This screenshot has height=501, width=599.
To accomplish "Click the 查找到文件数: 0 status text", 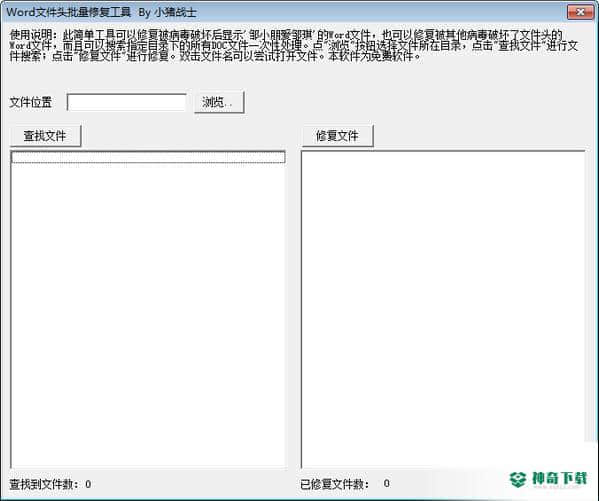I will point(50,484).
